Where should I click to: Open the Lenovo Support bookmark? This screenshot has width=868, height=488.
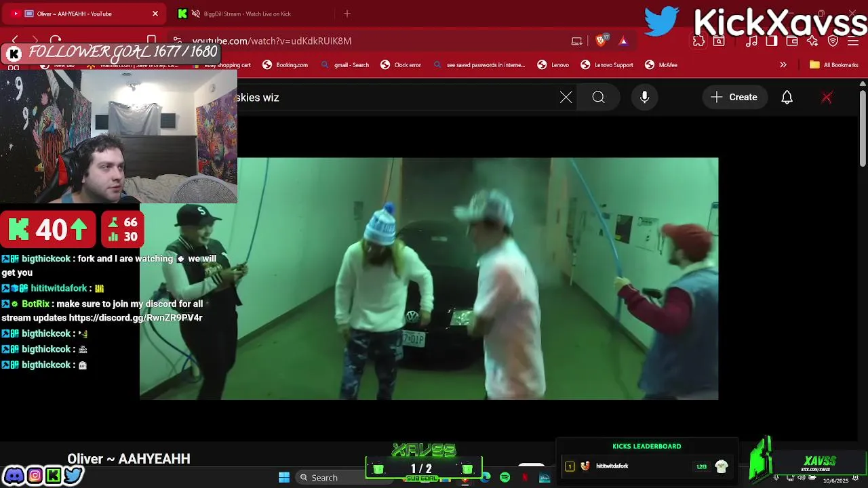point(608,65)
